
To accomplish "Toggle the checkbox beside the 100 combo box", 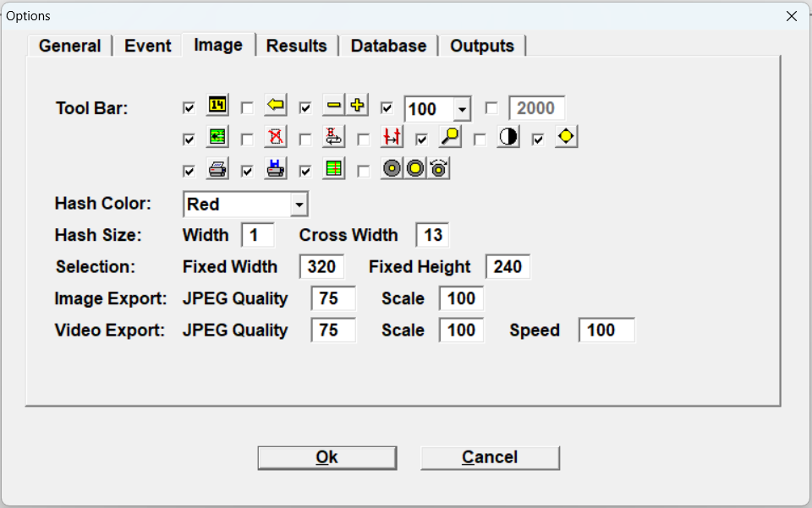I will (387, 108).
